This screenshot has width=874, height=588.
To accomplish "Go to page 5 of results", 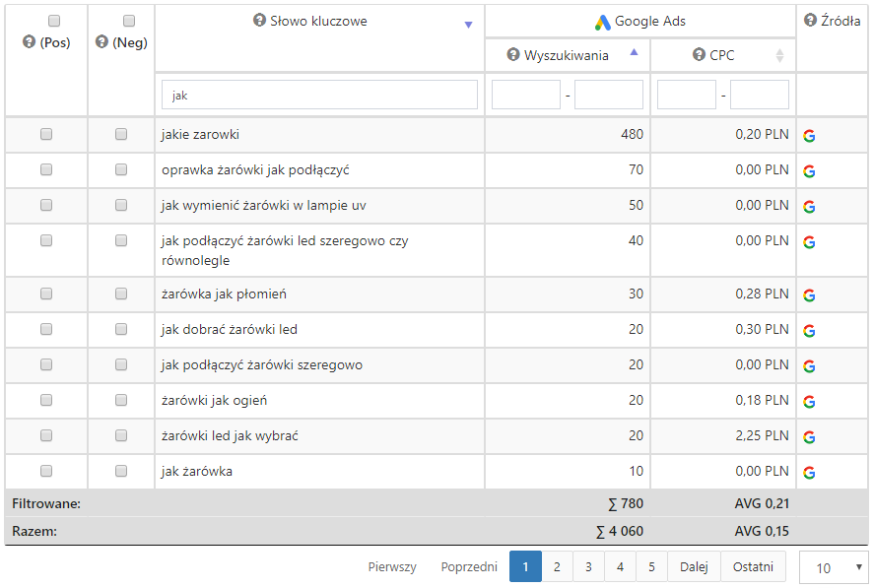I will coord(651,566).
